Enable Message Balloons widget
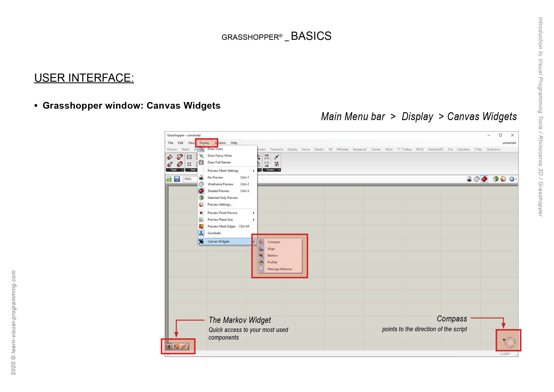This screenshot has height=392, width=554. click(280, 269)
